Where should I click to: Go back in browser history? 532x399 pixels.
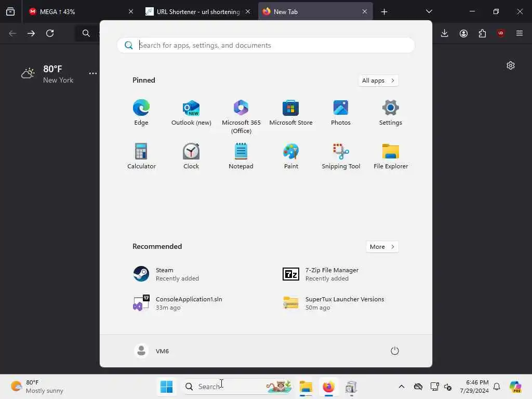coord(12,33)
